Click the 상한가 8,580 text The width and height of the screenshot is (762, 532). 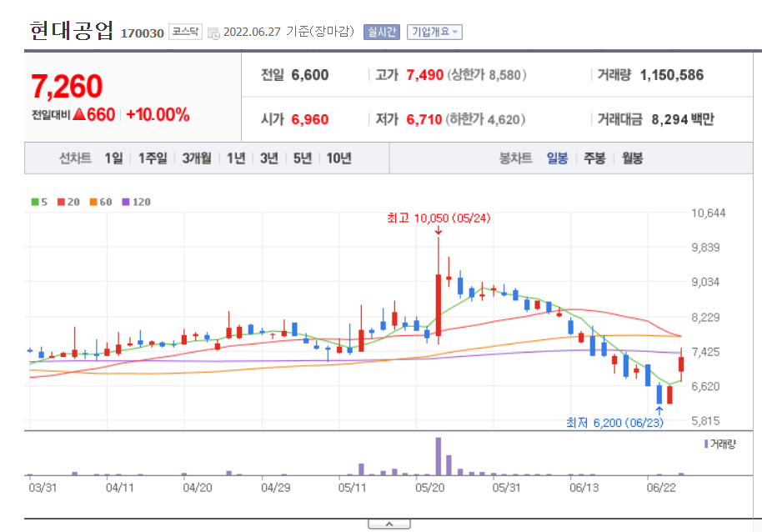[486, 75]
